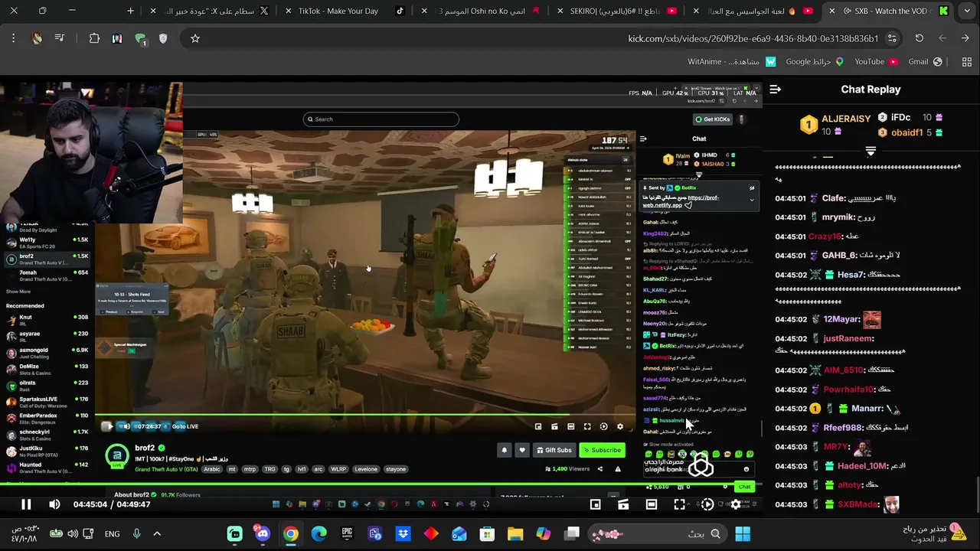Image resolution: width=980 pixels, height=551 pixels.
Task: Open the Windows Start menu
Action: click(x=743, y=533)
